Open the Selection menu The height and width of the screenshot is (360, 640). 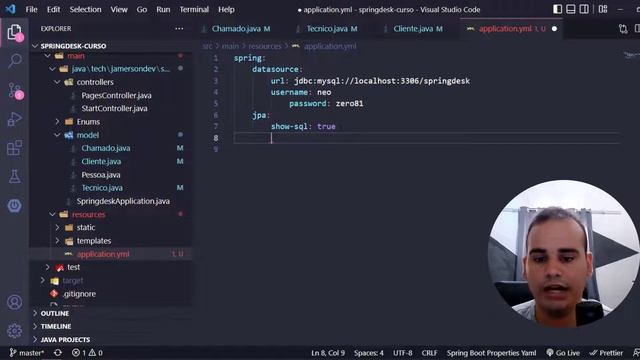(85, 9)
